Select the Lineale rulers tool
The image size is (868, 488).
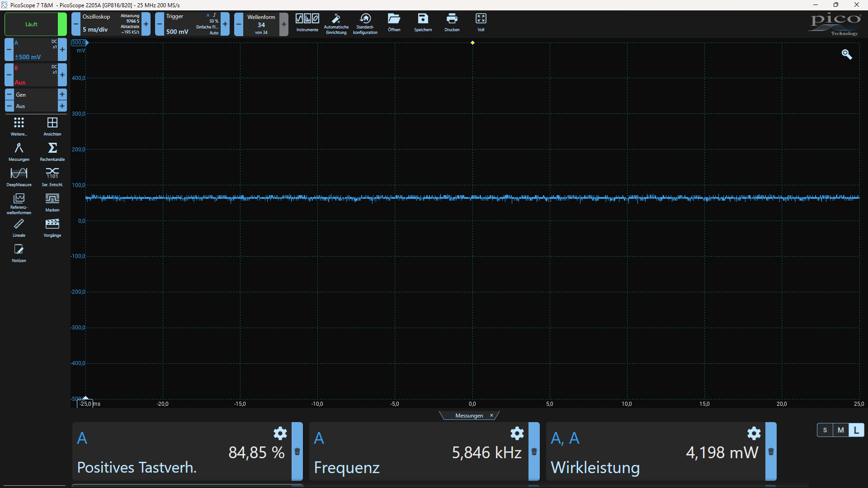[x=19, y=227]
